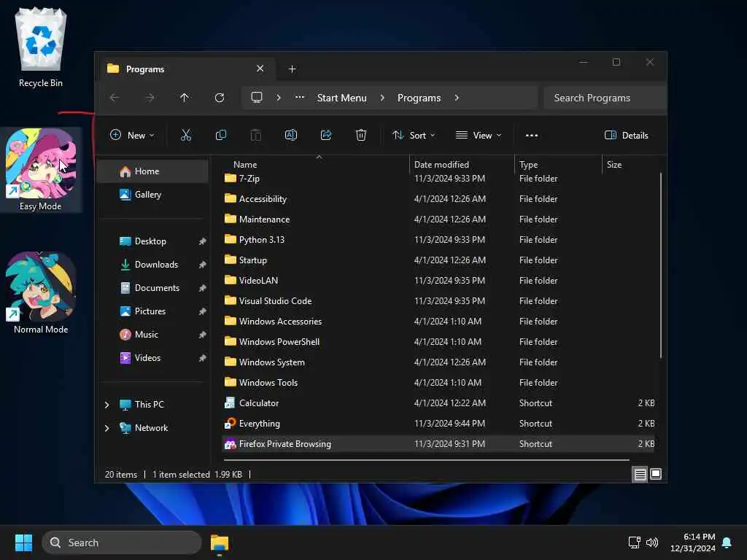Screen dimensions: 747x560
Task: Select the 7-Zip folder
Action: (438, 179)
